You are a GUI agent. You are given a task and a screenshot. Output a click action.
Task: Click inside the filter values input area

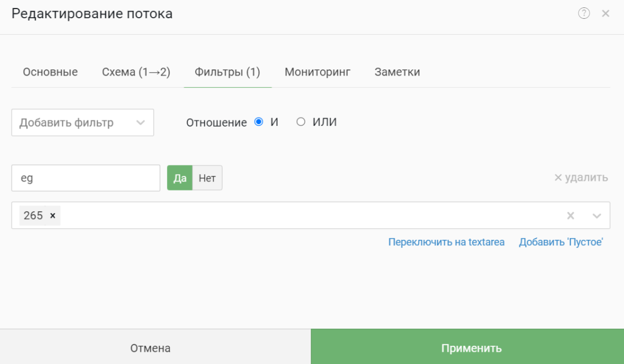310,215
